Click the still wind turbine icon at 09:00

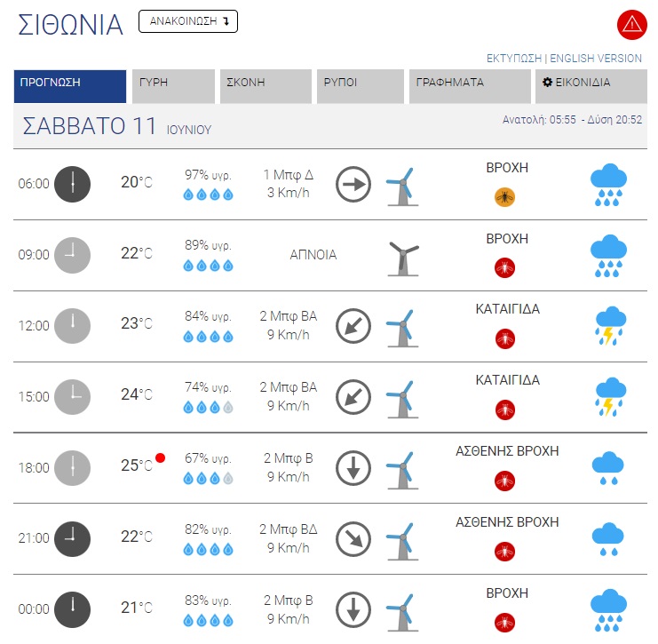pos(402,257)
